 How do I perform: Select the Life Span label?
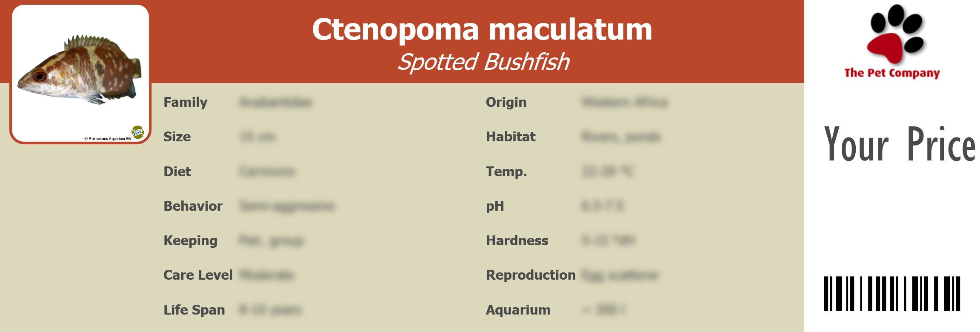tap(194, 310)
